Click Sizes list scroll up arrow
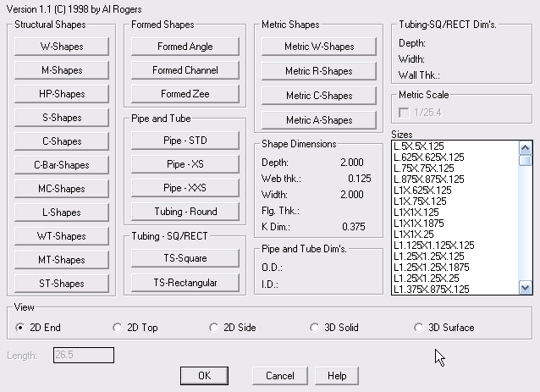 (525, 148)
